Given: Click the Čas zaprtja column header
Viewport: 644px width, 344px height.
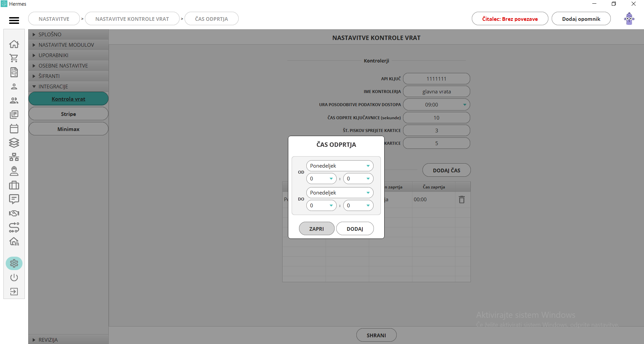Looking at the screenshot, I should click(434, 187).
